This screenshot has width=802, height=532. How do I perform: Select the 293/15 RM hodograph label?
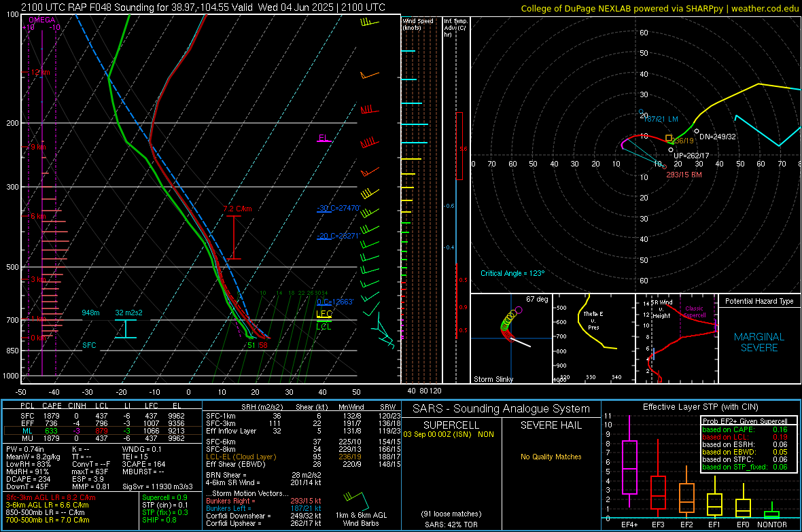click(x=684, y=175)
